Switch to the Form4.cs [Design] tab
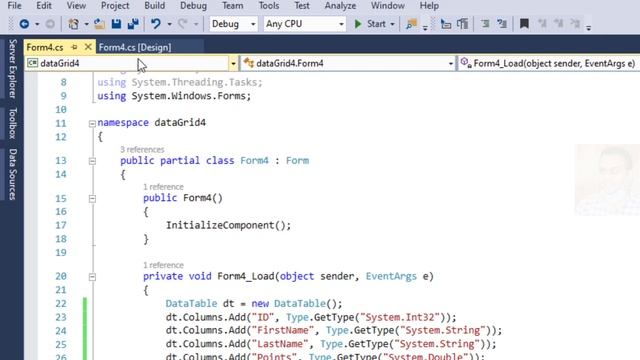 click(x=135, y=47)
